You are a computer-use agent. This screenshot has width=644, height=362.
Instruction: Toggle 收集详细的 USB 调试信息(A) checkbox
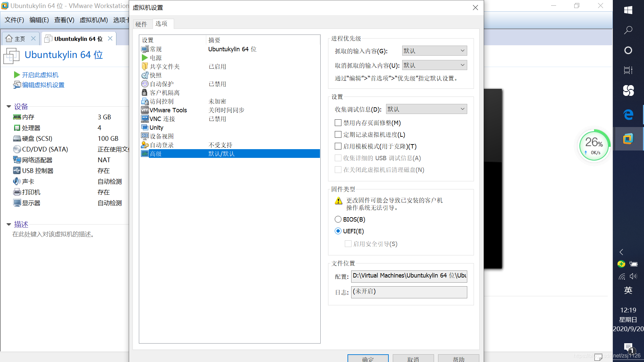(x=338, y=158)
